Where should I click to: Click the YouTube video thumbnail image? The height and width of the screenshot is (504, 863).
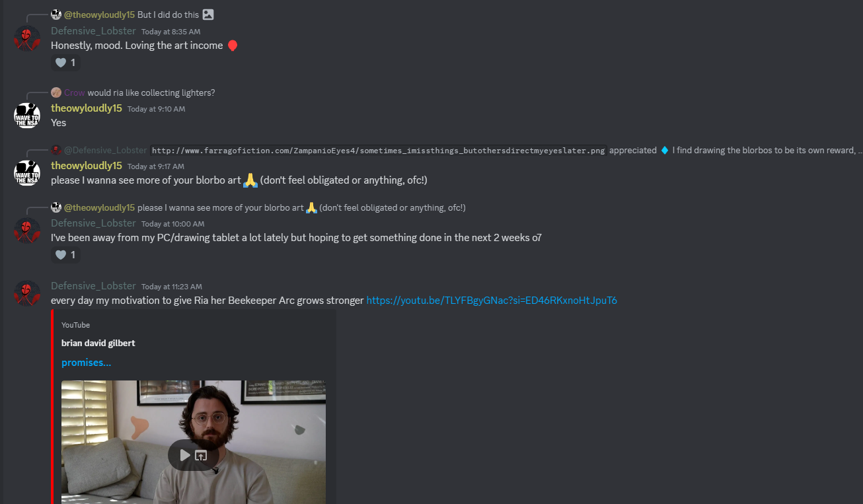194,442
